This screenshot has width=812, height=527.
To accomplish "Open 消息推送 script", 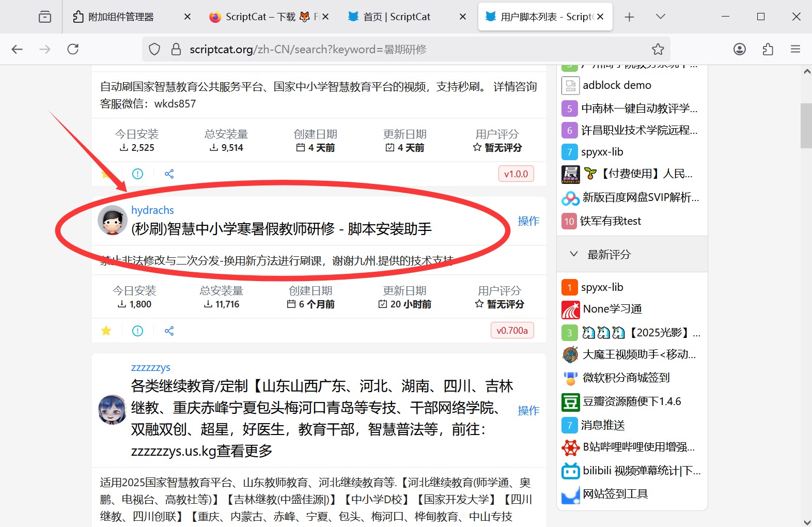I will click(x=603, y=425).
